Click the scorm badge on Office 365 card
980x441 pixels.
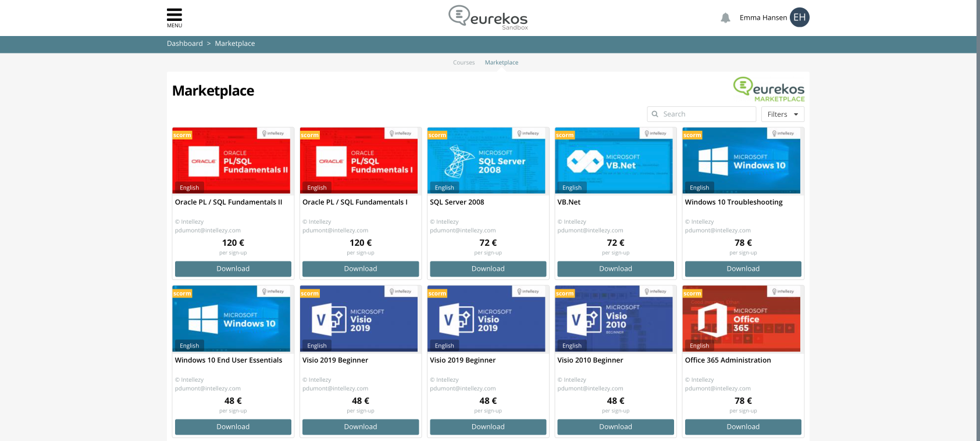692,293
